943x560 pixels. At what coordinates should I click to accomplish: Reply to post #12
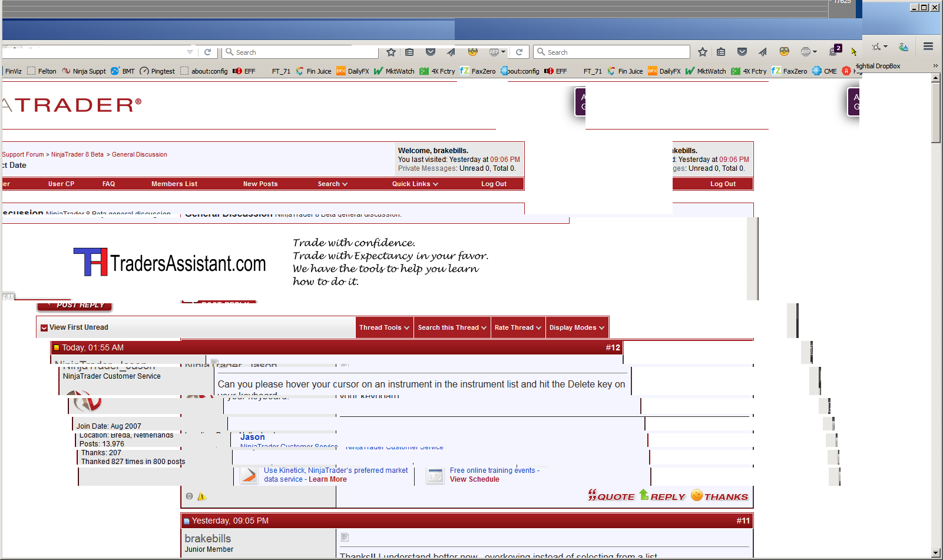pyautogui.click(x=662, y=496)
